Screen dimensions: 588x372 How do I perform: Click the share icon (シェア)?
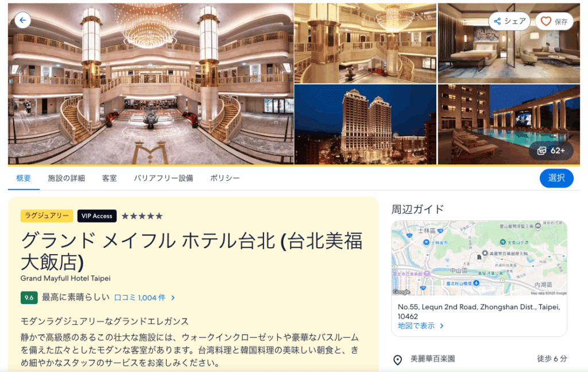coord(498,21)
